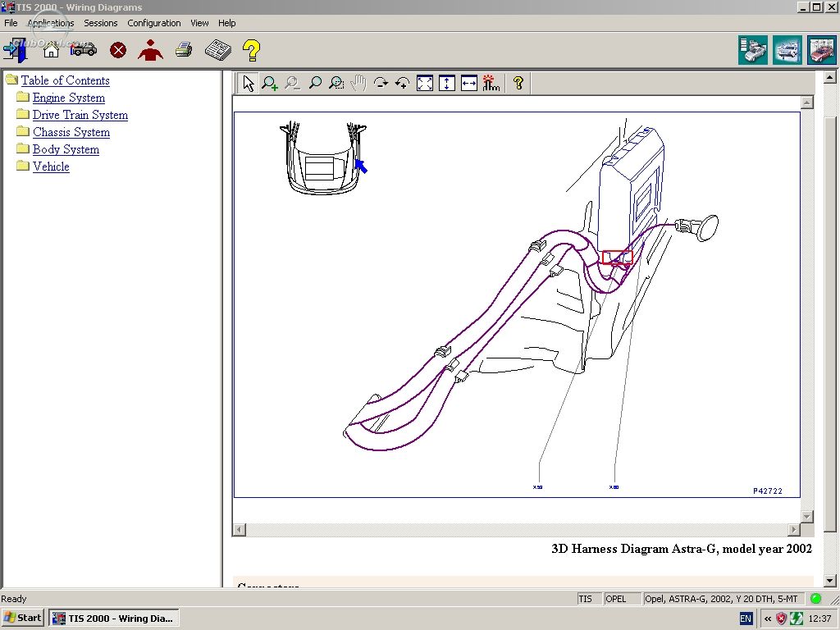Click the red security shield tray icon
Screen dimensions: 840x630
click(x=782, y=619)
